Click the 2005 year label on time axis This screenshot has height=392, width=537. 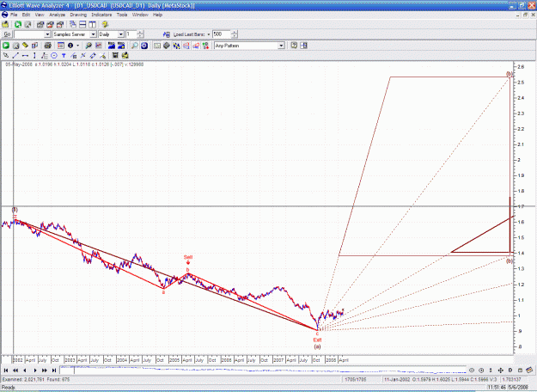tap(174, 360)
